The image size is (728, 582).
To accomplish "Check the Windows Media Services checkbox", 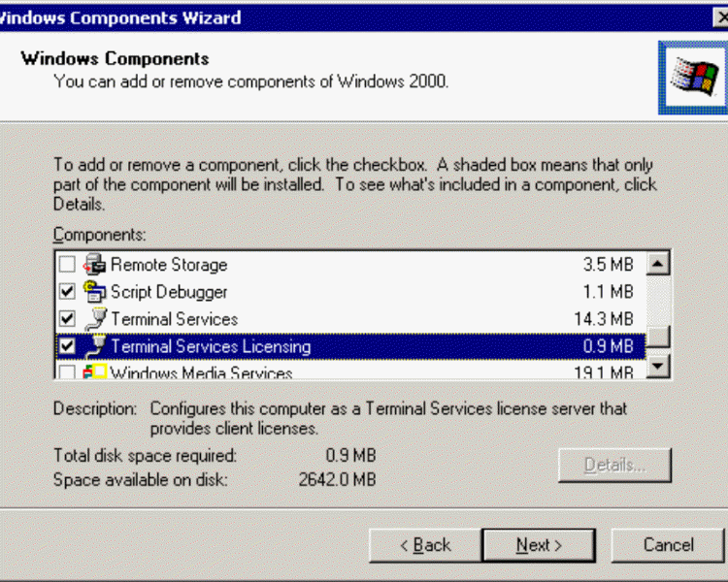I will tap(67, 372).
